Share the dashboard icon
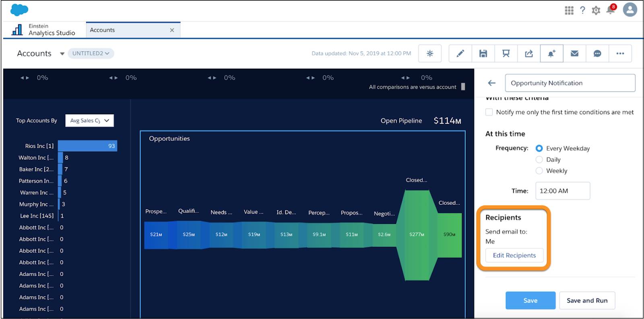This screenshot has width=644, height=319. [x=529, y=54]
